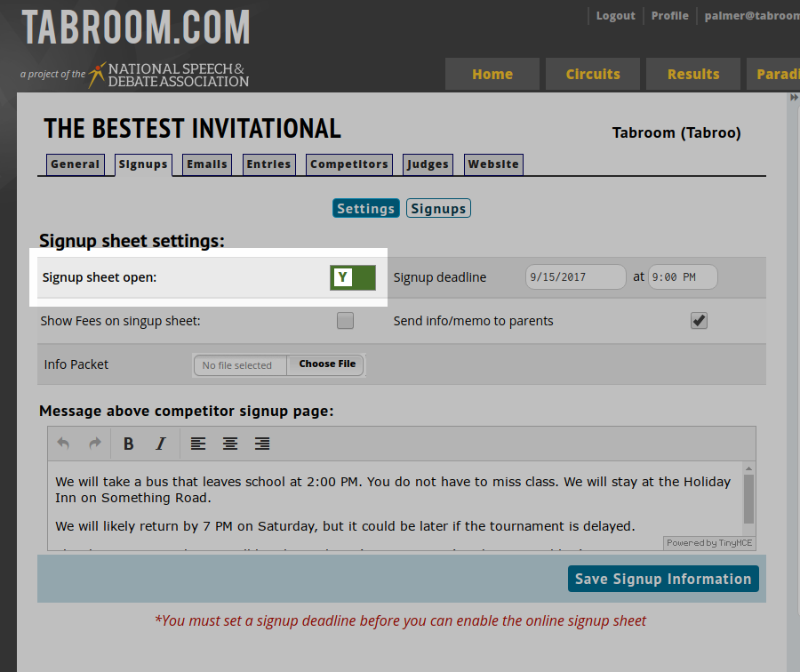800x672 pixels.
Task: Collapse the right sidebar arrow
Action: 794,99
